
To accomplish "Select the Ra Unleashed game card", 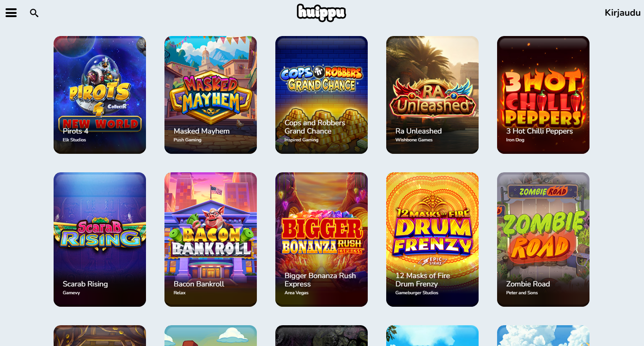I will 432,95.
